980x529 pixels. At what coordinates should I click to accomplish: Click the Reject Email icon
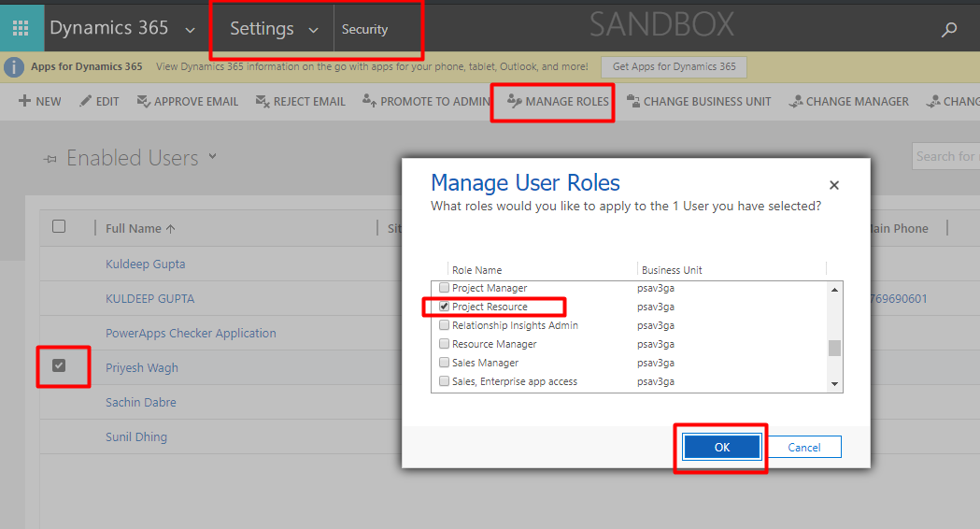click(x=263, y=101)
